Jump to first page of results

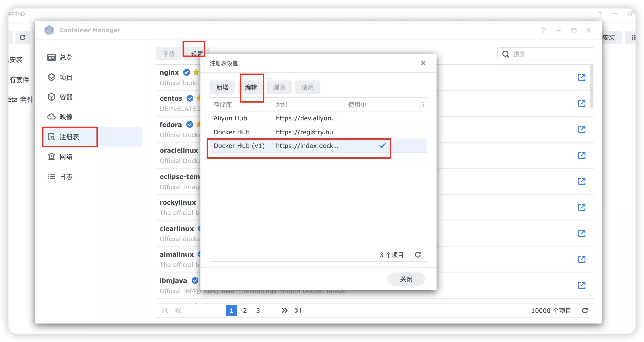click(165, 310)
